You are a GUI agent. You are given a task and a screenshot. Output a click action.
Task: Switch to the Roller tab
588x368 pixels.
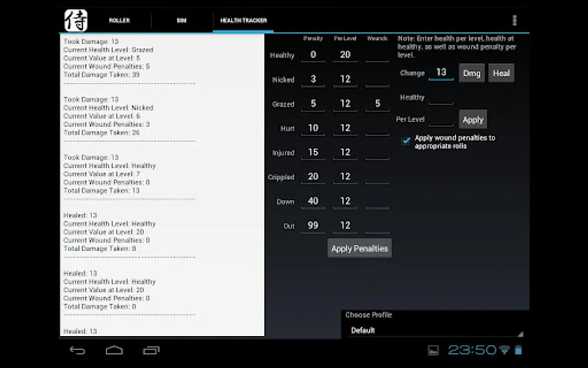coord(119,20)
